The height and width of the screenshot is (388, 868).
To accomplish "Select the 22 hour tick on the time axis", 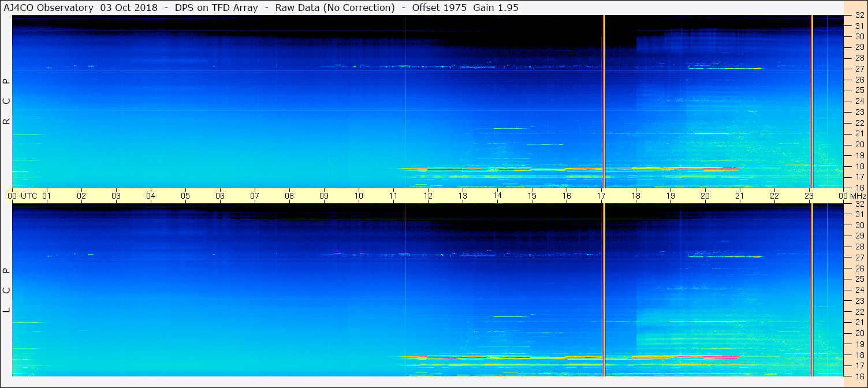I will [x=774, y=196].
